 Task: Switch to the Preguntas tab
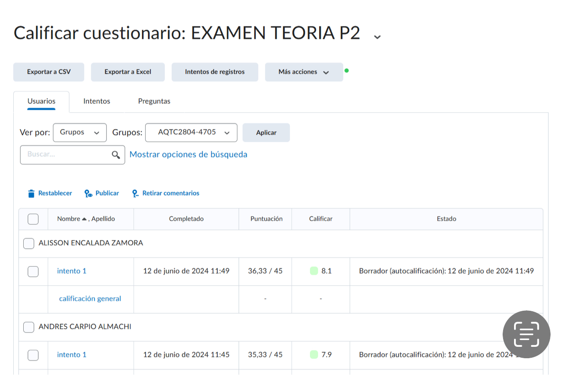pos(154,101)
